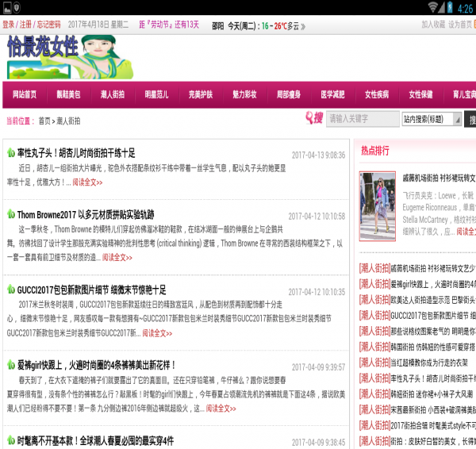Open the 局部瘦身 navigation tab
Image resolution: width=476 pixels, height=449 pixels.
289,94
